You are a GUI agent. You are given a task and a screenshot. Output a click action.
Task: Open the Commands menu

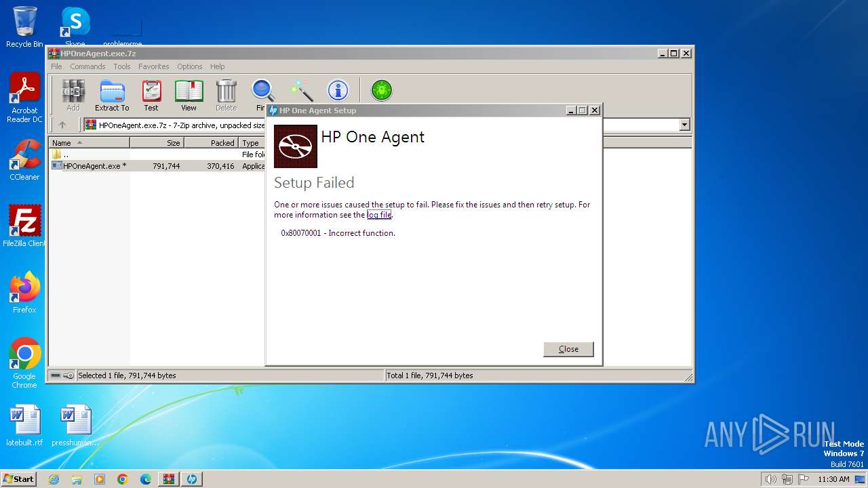point(87,66)
